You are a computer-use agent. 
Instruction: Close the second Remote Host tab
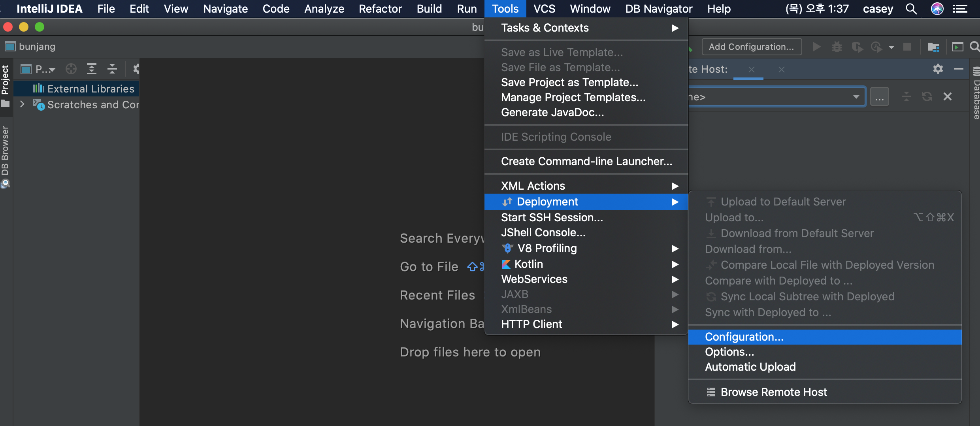coord(782,70)
